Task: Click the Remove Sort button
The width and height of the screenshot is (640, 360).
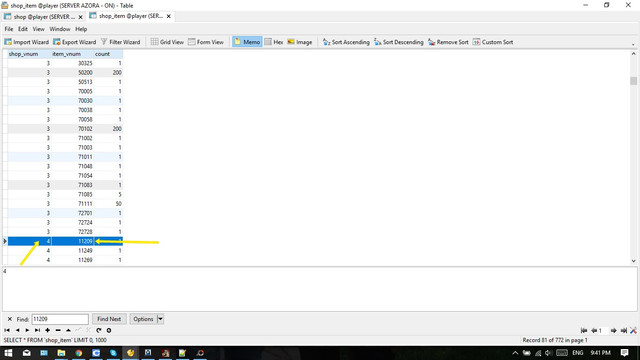Action: pos(448,42)
